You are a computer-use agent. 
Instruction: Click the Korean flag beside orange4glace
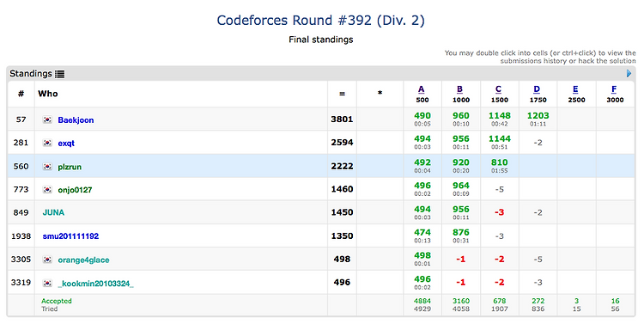click(x=47, y=260)
